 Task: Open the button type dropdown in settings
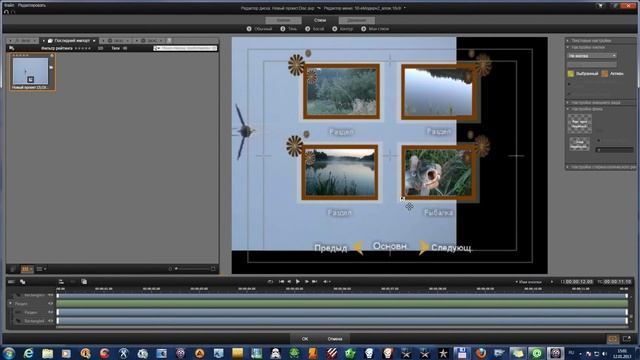pos(591,56)
